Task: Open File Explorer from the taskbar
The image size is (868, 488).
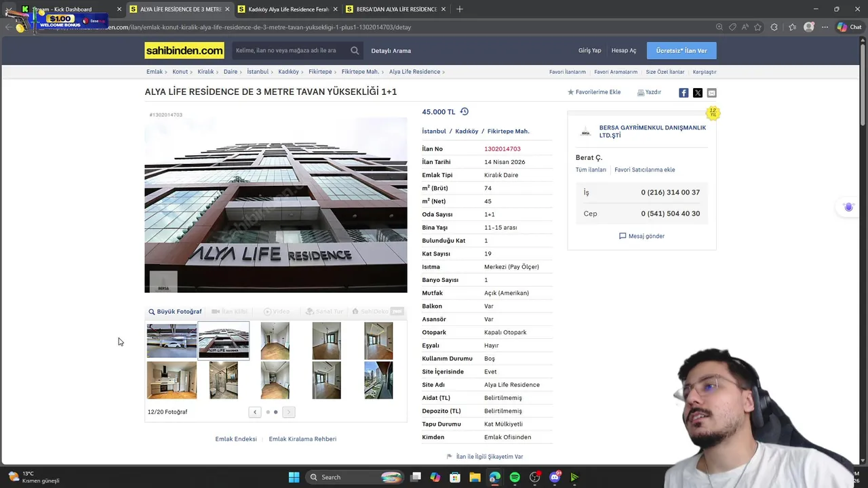Action: [475, 477]
